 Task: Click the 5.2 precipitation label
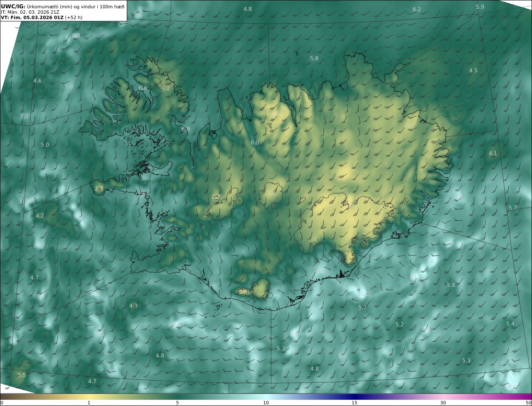click(x=400, y=324)
